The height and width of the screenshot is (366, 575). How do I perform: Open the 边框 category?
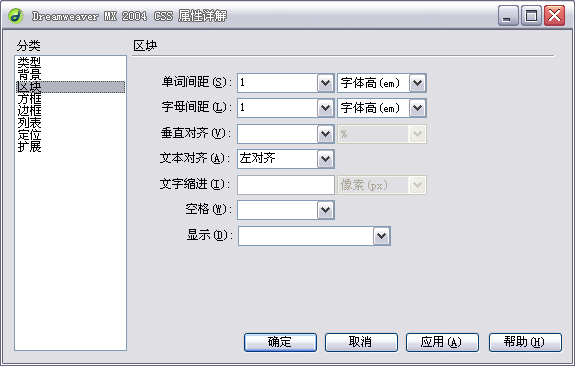(29, 111)
